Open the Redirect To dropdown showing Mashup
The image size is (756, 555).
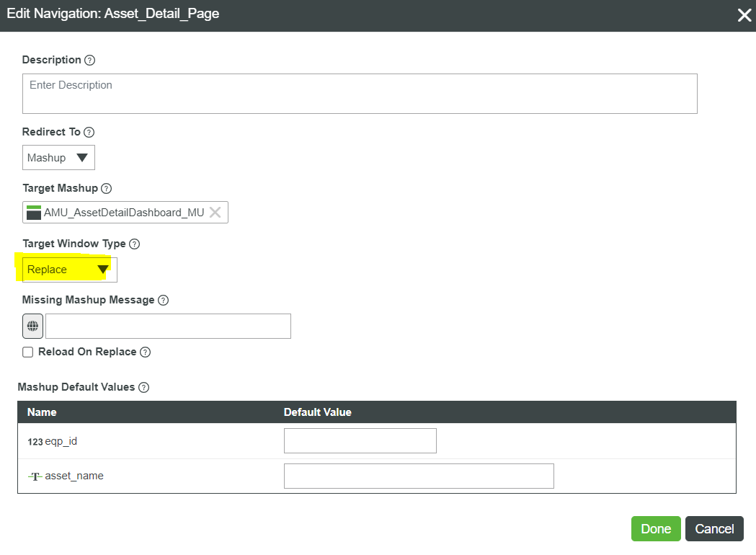tap(58, 157)
